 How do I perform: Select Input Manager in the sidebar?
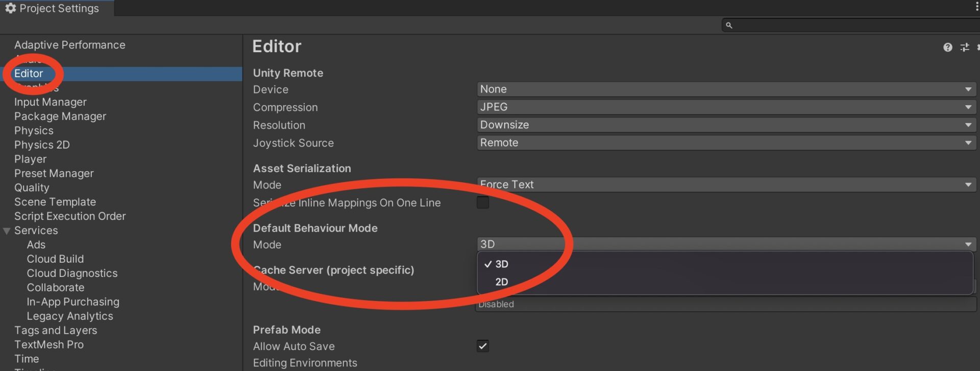coord(50,102)
